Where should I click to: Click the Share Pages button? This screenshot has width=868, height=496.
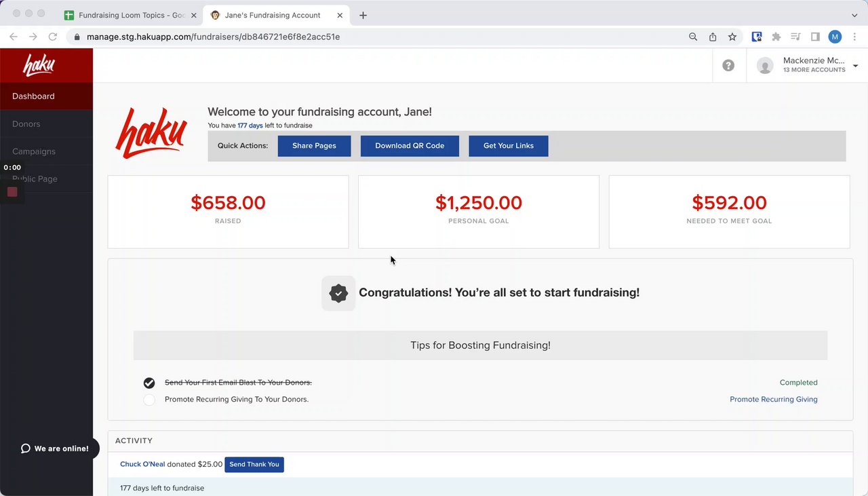314,146
